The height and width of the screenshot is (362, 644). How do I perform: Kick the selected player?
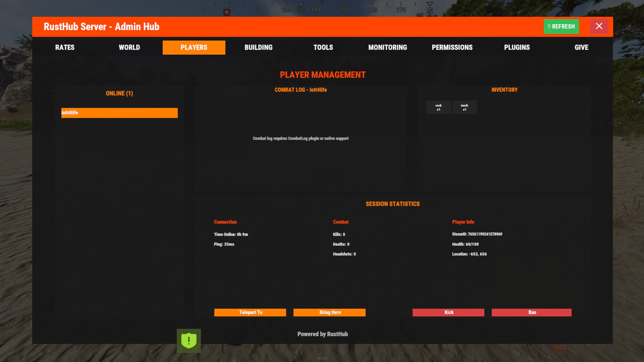pos(448,312)
